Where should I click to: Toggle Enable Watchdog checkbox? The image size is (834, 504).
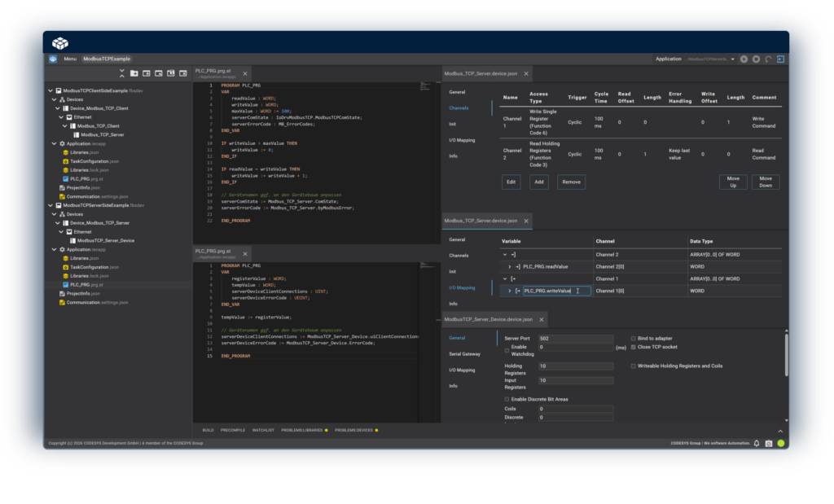507,350
